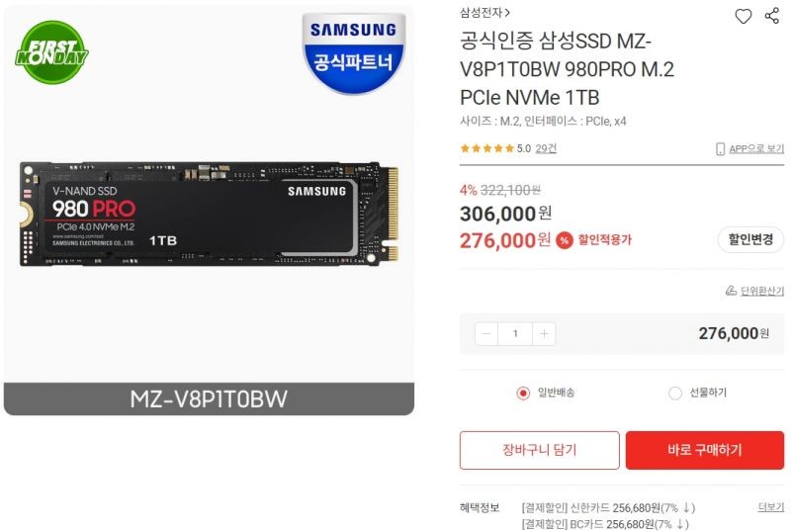Open the share icon
791x532 pixels.
(x=772, y=16)
